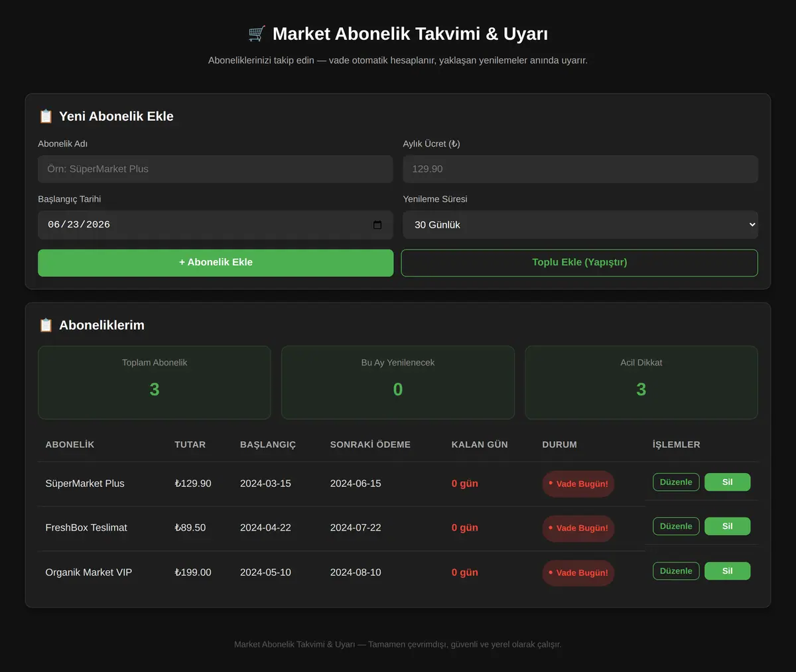
Task: Click the 0 gün value in FreshBox Teslimat row
Action: point(465,527)
